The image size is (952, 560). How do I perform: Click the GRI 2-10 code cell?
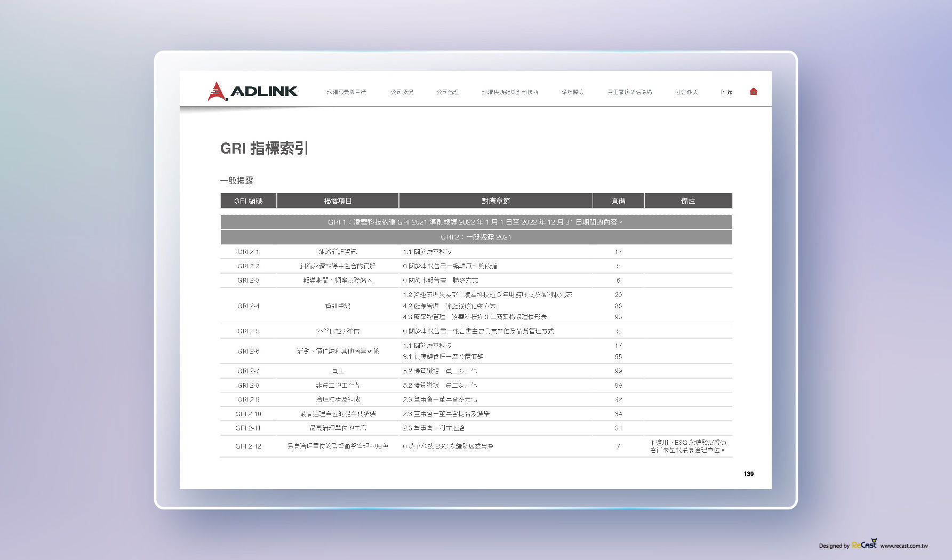(249, 414)
